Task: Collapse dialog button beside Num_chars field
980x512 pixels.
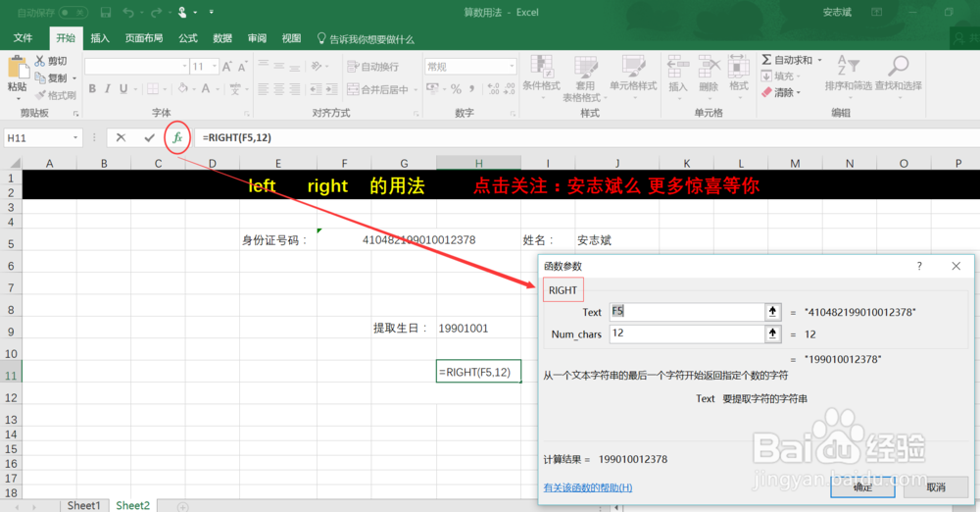Action: coord(772,333)
